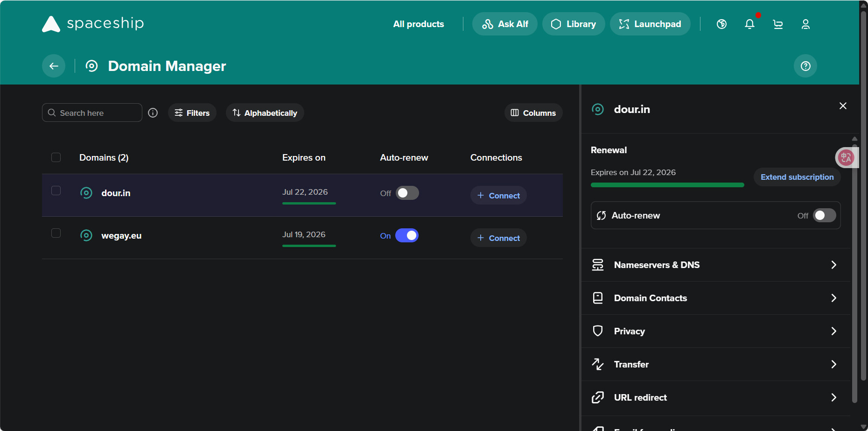Viewport: 868px width, 431px height.
Task: Click the Spaceship logo
Action: (x=93, y=23)
